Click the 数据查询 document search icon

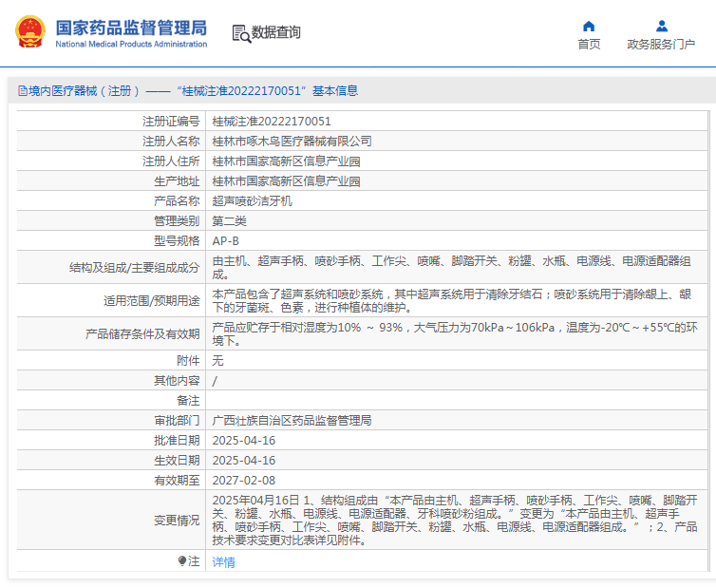tap(240, 32)
